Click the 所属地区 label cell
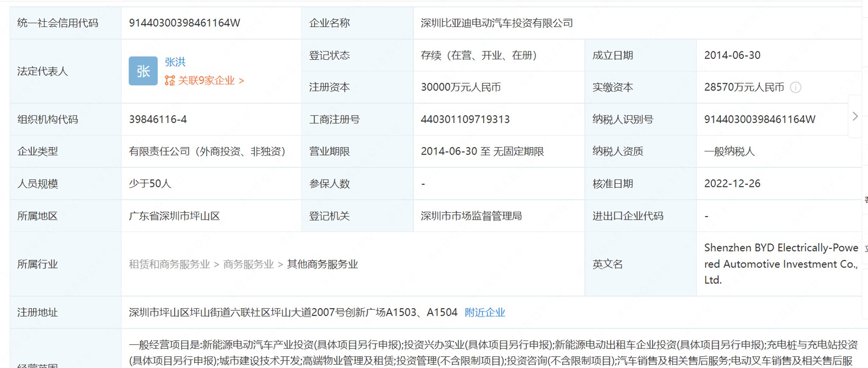 pos(66,216)
